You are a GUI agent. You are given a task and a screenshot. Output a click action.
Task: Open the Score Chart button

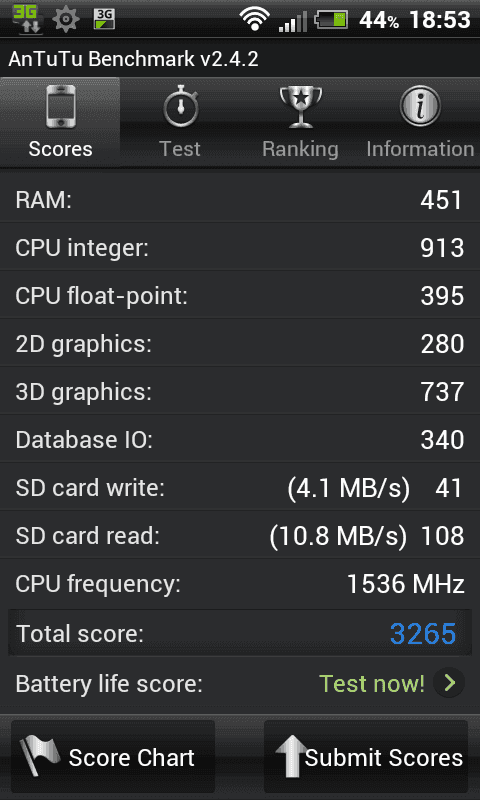click(113, 756)
